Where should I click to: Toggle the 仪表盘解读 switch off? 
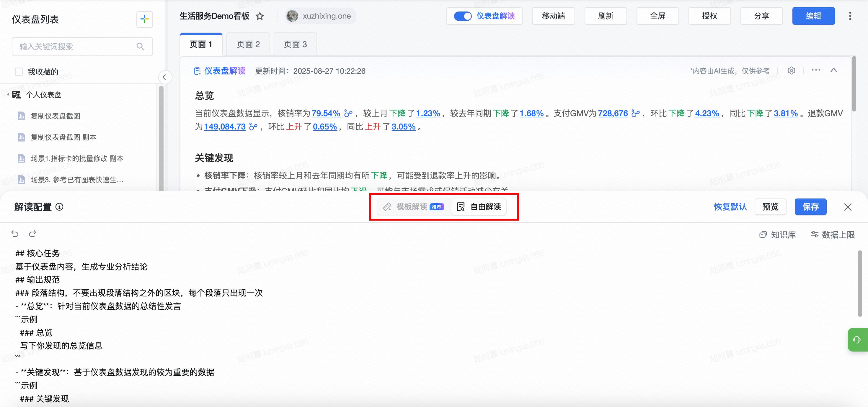[x=462, y=16]
